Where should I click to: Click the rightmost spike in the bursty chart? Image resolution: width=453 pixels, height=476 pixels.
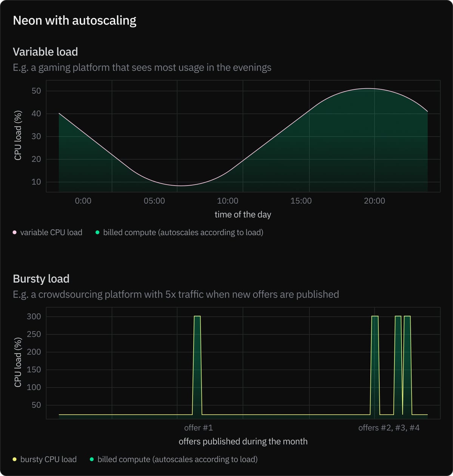[407, 362]
